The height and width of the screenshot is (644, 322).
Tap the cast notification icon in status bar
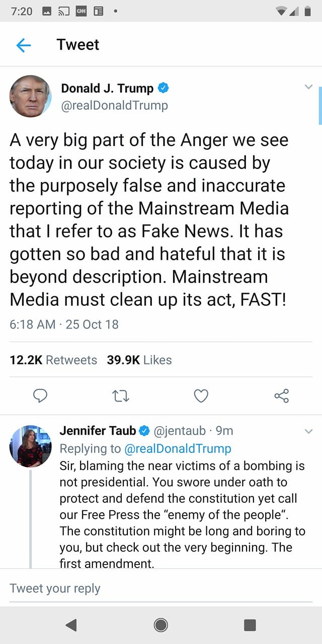(x=62, y=11)
